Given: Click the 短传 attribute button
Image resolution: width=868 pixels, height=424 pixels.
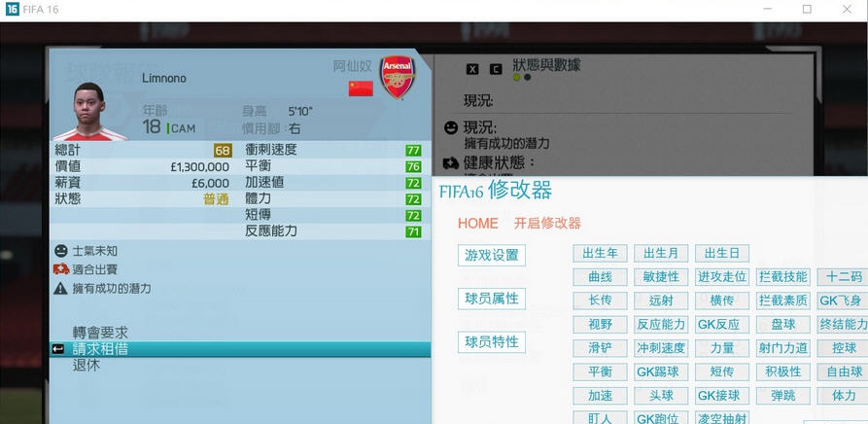Looking at the screenshot, I should (722, 371).
